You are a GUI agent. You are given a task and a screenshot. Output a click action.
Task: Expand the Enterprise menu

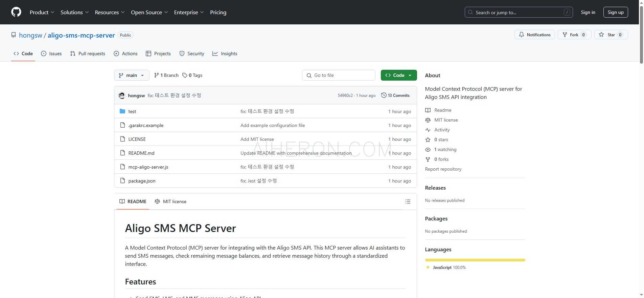[x=189, y=12]
